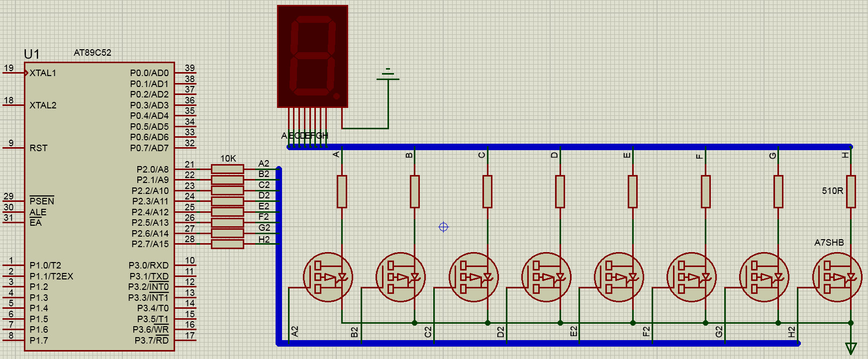Select the resistor on line D

click(x=560, y=191)
